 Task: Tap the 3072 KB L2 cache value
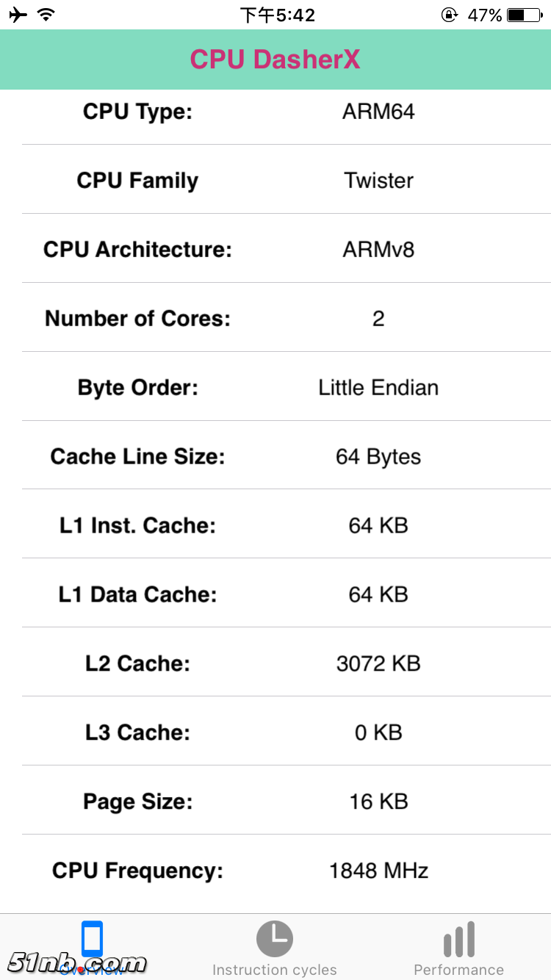coord(378,664)
